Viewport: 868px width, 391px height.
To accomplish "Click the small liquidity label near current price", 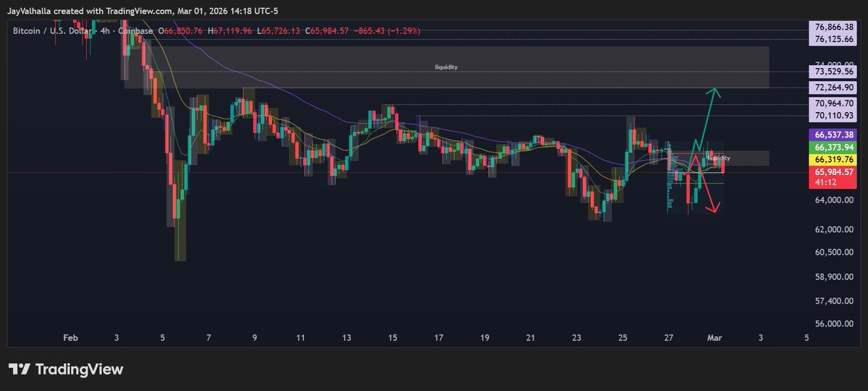I will [x=719, y=158].
